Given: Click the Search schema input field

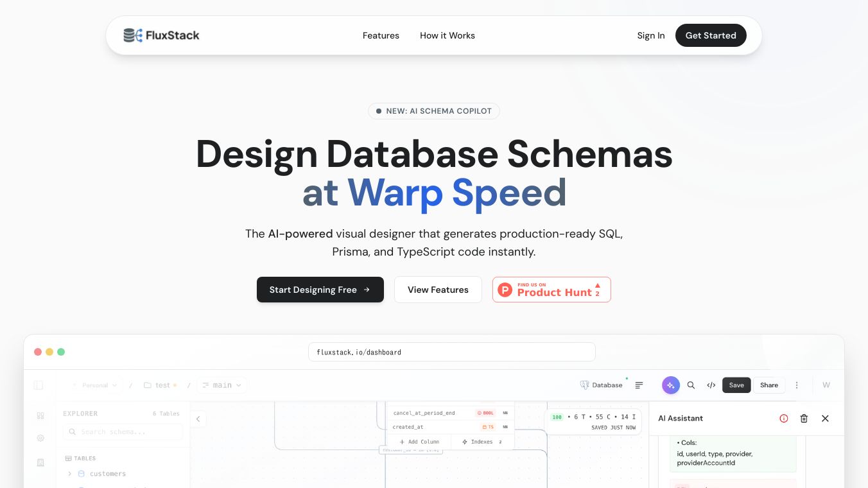Looking at the screenshot, I should pos(123,432).
